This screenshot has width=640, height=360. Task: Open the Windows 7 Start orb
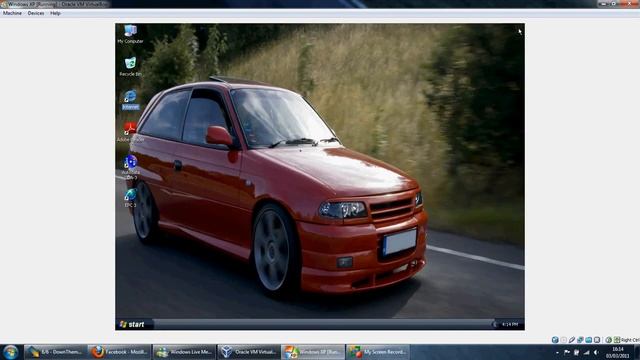[x=10, y=352]
